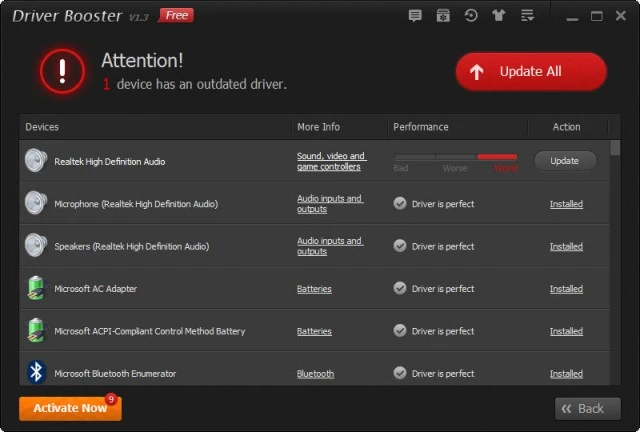Image resolution: width=640 pixels, height=432 pixels.
Task: Open the restore history clock icon
Action: (x=471, y=16)
